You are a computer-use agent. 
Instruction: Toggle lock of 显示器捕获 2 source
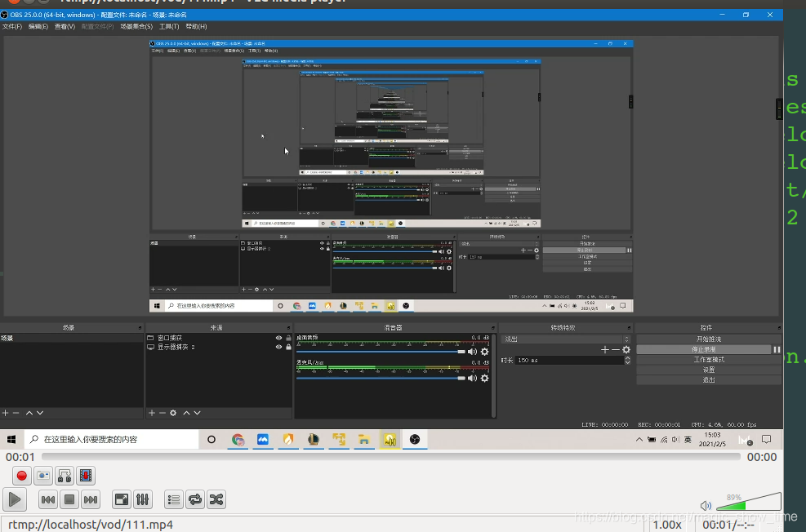point(288,347)
